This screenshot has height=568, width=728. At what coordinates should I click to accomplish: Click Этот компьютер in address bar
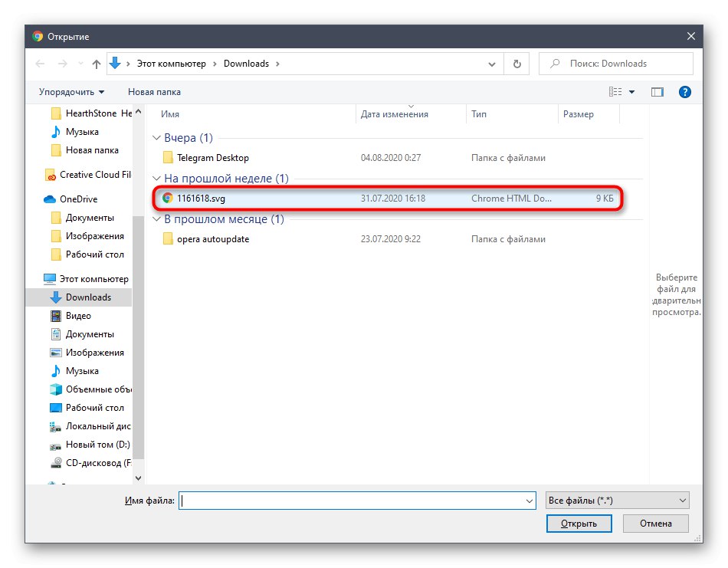tap(172, 64)
